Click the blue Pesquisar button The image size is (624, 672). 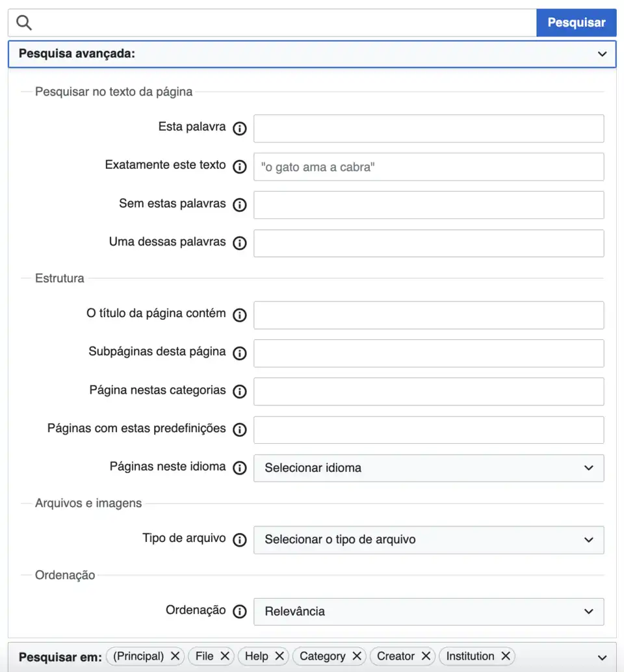coord(576,23)
